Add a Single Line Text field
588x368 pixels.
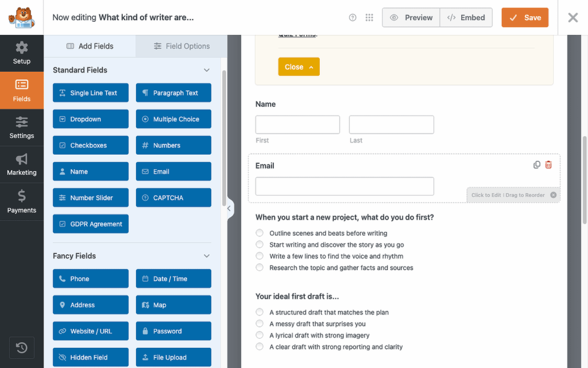91,93
